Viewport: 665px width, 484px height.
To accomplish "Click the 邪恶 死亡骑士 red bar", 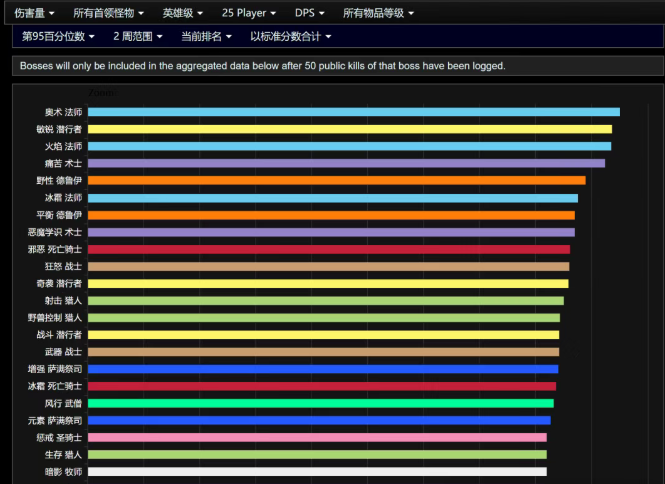I will (328, 249).
